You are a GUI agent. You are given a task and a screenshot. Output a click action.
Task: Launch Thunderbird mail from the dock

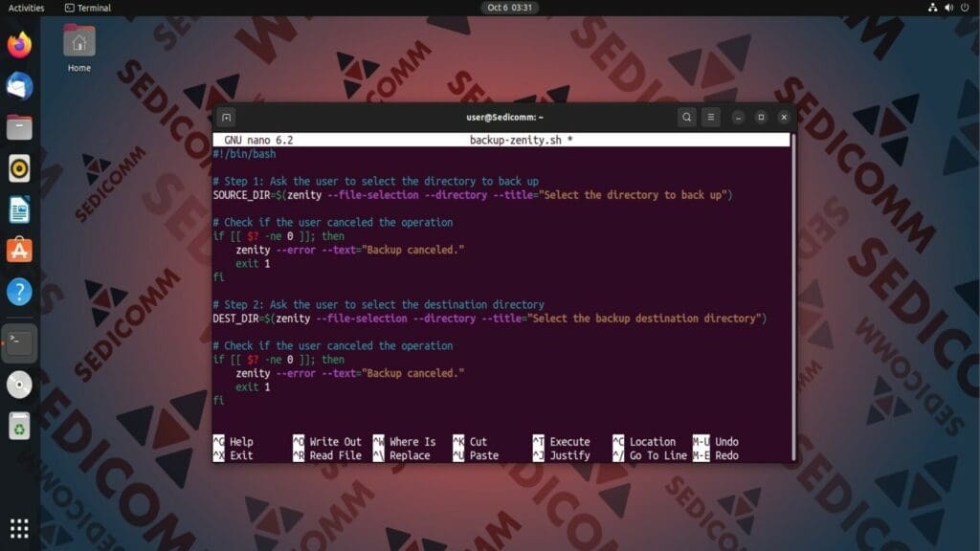(19, 84)
